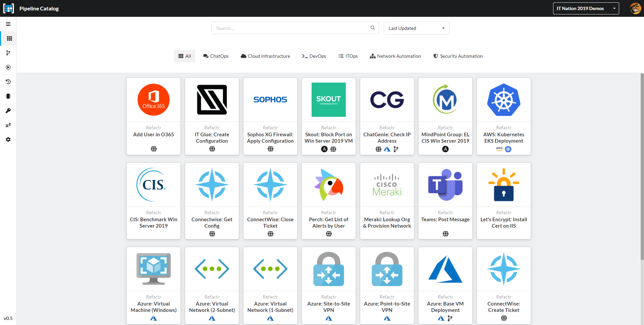Click the Cisco Meraki logo
The width and height of the screenshot is (644, 325).
(x=387, y=185)
